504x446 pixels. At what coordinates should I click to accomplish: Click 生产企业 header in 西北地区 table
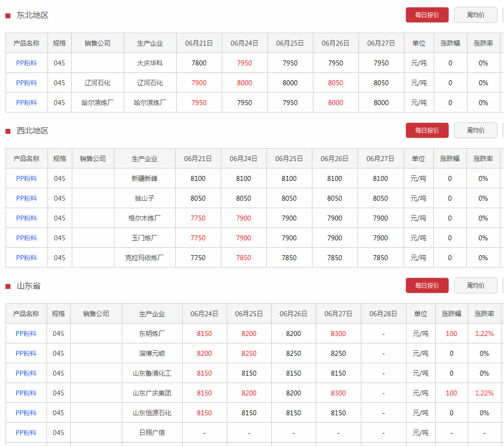tap(145, 159)
